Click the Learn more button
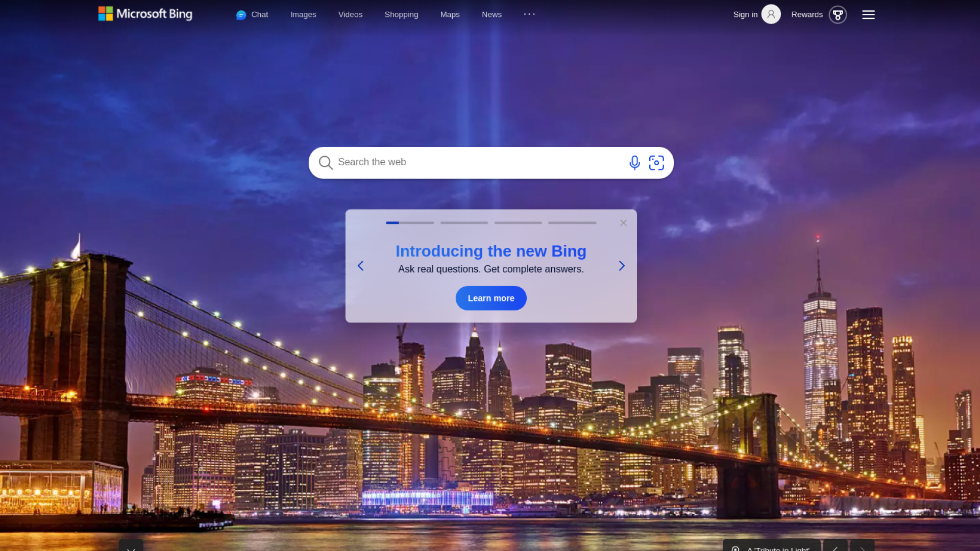Image resolution: width=980 pixels, height=551 pixels. [491, 298]
